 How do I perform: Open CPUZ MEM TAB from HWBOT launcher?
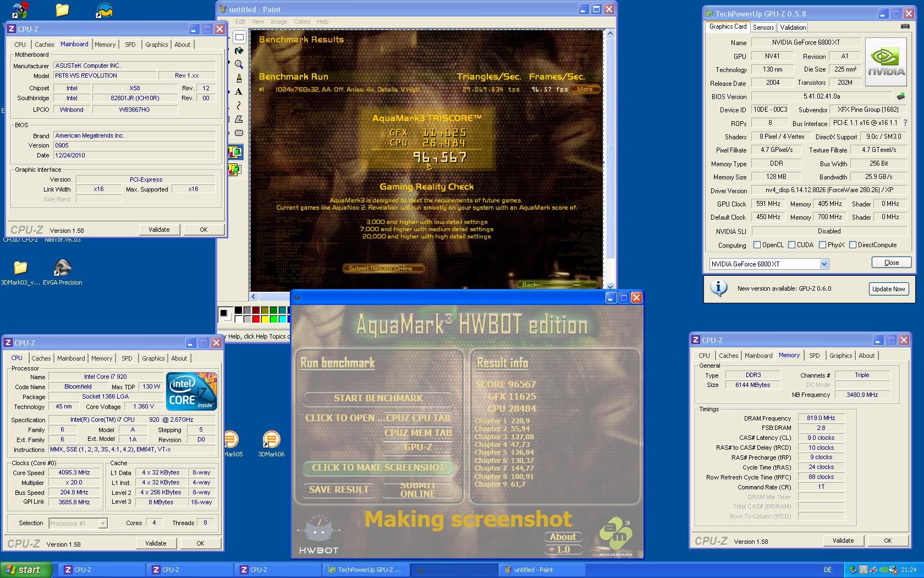click(418, 433)
